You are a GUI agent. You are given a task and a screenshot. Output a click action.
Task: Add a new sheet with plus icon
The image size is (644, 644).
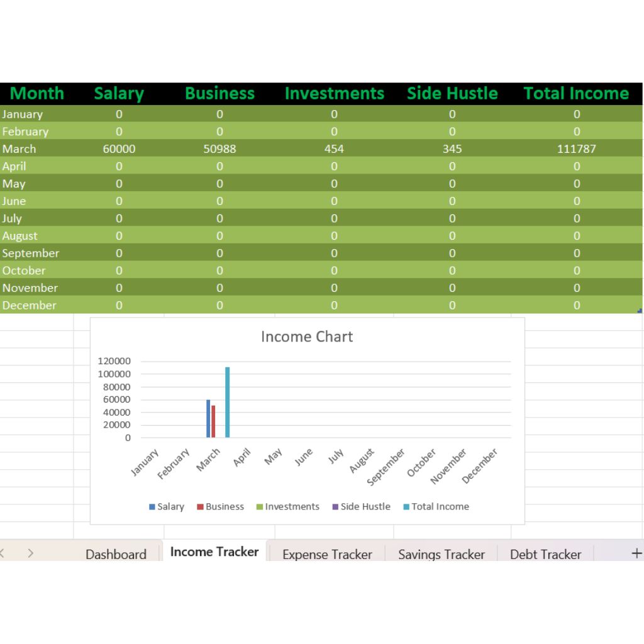pyautogui.click(x=636, y=553)
